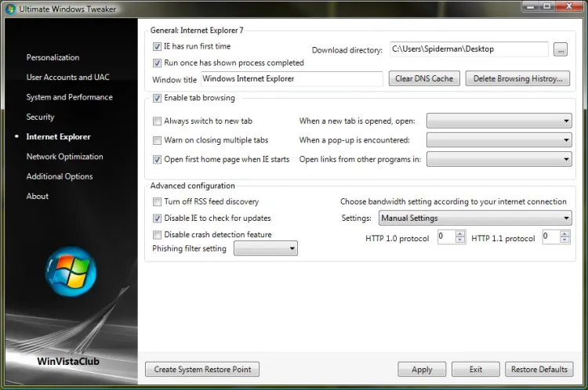
Task: Enable Always switch to new tab
Action: 157,121
